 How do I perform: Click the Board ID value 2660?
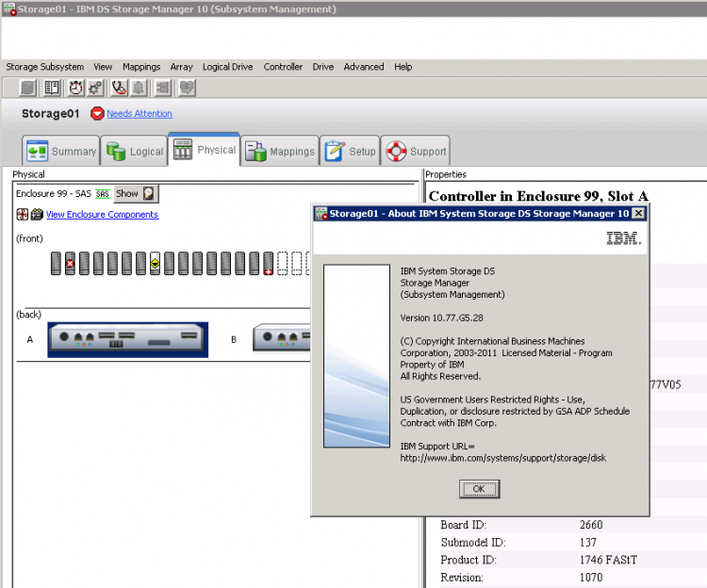pyautogui.click(x=591, y=525)
